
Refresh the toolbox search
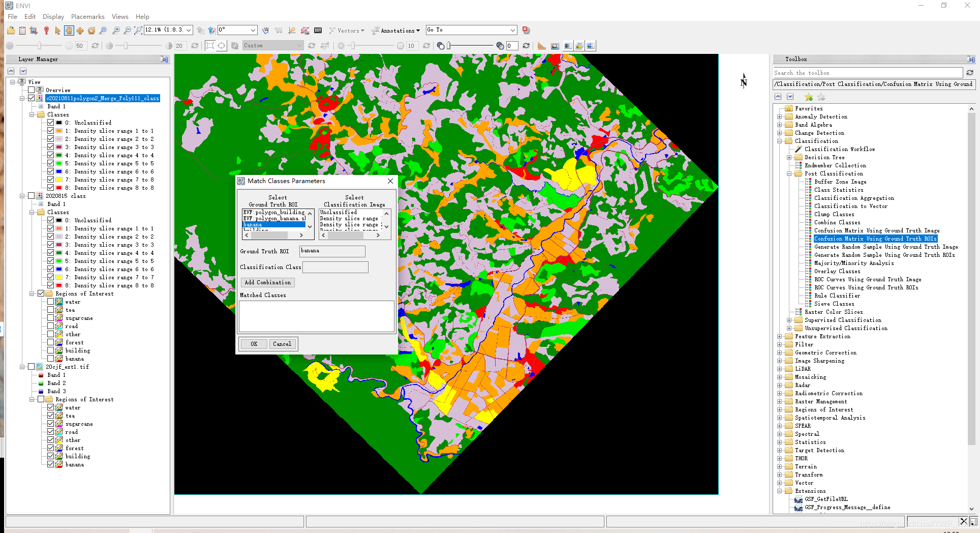tap(970, 73)
